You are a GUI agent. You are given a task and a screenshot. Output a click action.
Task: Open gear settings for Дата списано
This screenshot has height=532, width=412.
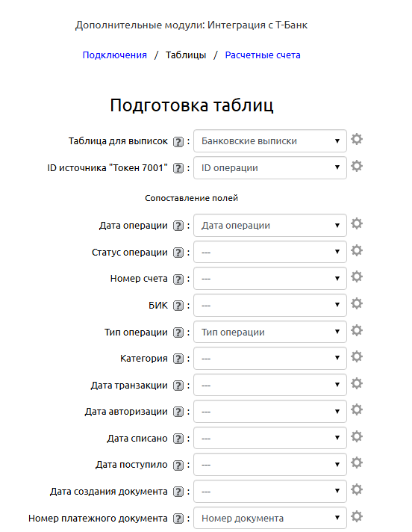click(357, 436)
